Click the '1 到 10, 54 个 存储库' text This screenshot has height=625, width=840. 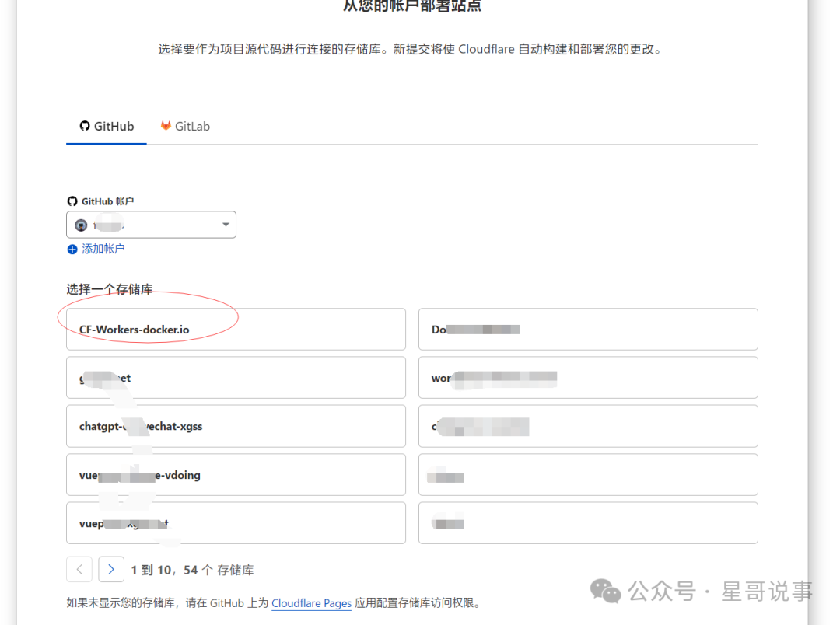(x=192, y=571)
